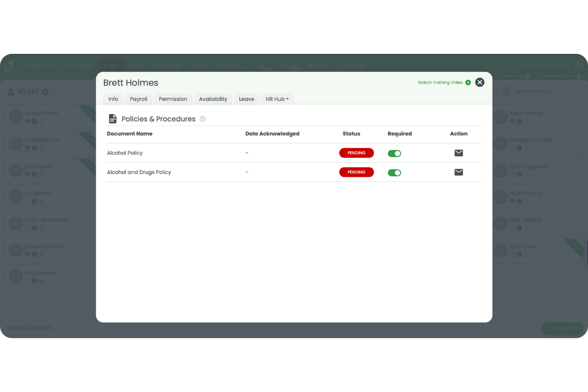
Task: Click the help icon next to Policies & Procedures
Action: [x=202, y=119]
